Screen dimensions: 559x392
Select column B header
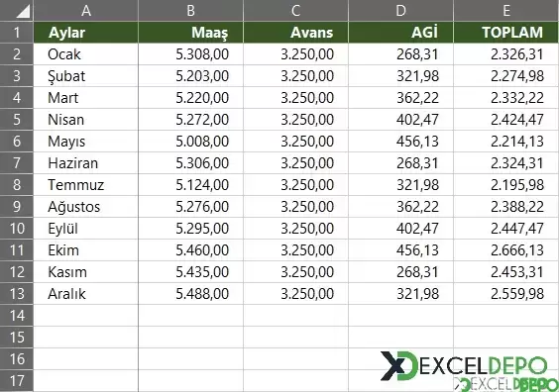[x=190, y=10]
